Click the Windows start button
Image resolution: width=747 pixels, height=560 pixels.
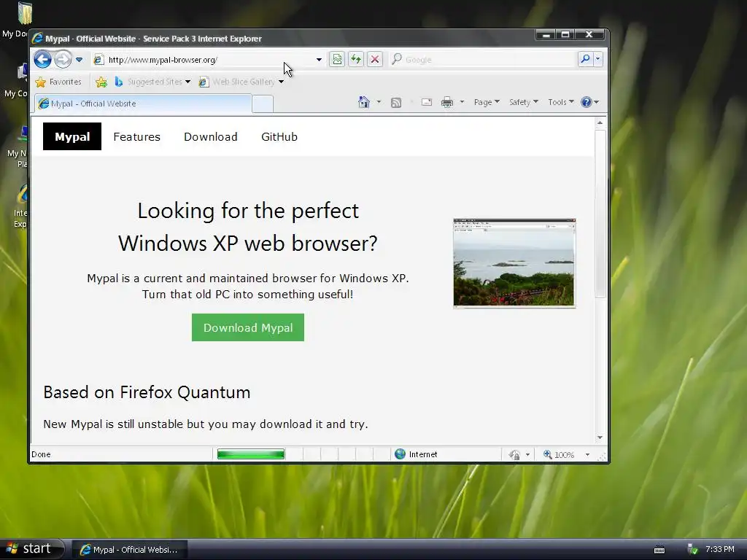(32, 549)
